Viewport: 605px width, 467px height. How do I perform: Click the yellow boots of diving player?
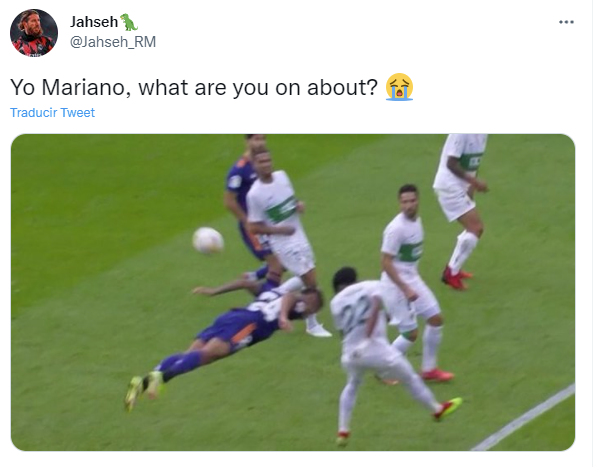[x=144, y=388]
